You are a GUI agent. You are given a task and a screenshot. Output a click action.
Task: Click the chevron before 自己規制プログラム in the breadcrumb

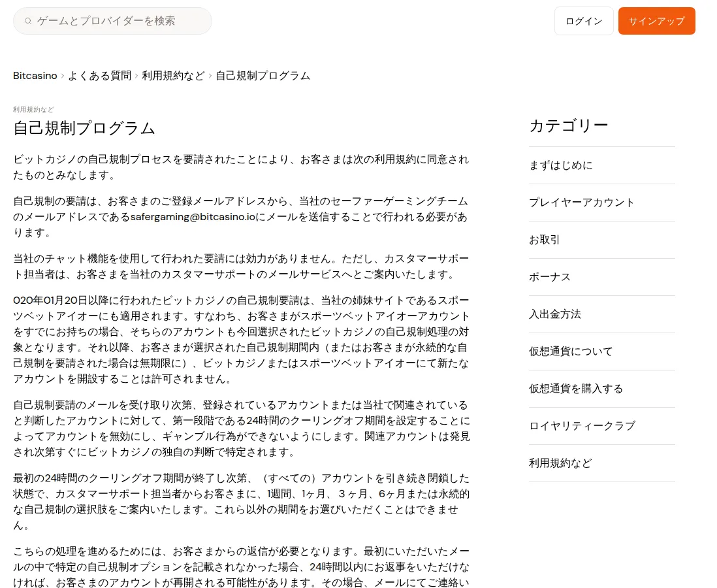[x=210, y=76]
